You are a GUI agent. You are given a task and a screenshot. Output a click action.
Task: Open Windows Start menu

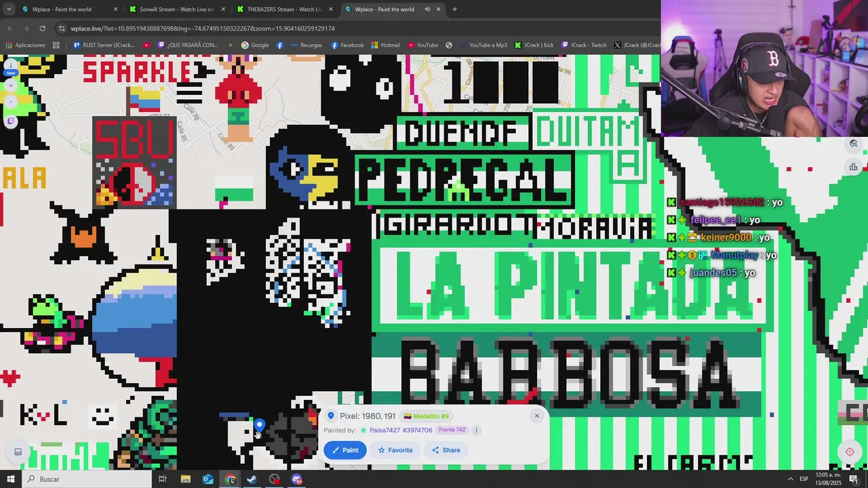tap(11, 479)
